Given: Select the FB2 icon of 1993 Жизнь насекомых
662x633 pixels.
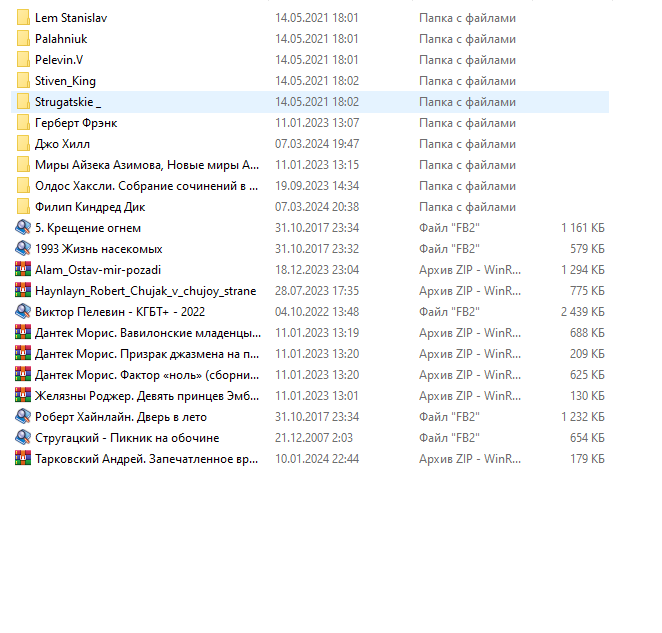Looking at the screenshot, I should [23, 249].
